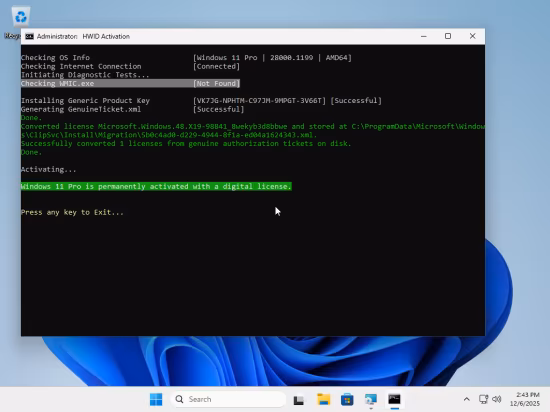Click the 'Administrator: HWID Activation' title text
Image resolution: width=550 pixels, height=412 pixels.
(x=83, y=36)
